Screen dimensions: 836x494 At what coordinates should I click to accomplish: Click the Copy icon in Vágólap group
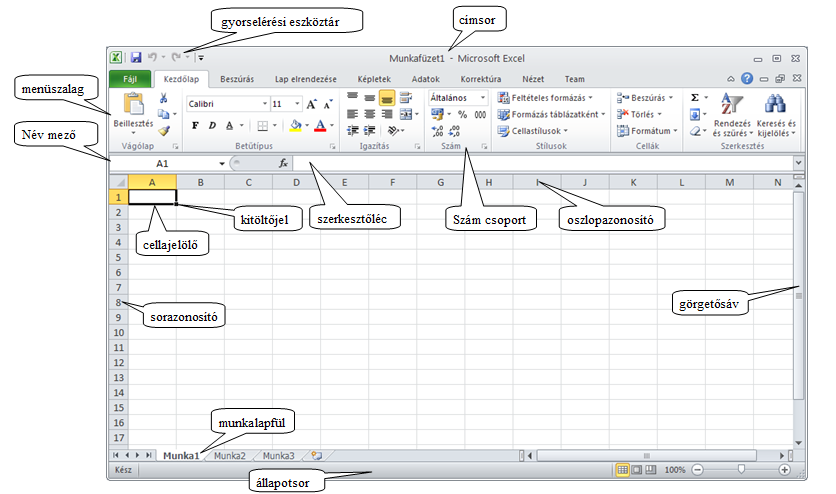[x=164, y=114]
